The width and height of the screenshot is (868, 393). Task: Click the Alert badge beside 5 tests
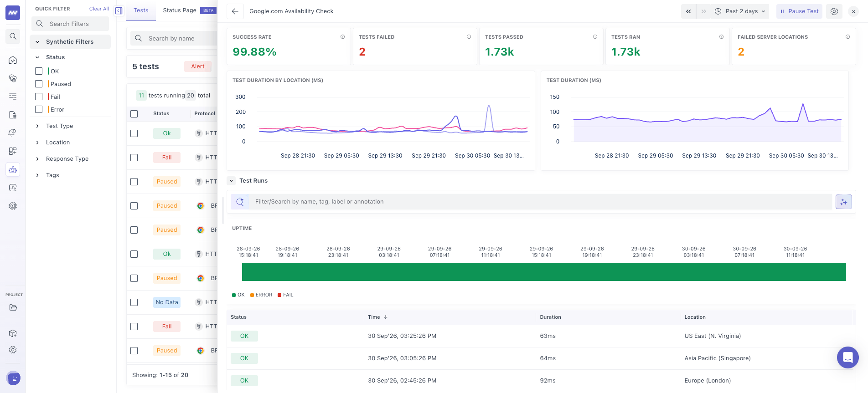198,66
